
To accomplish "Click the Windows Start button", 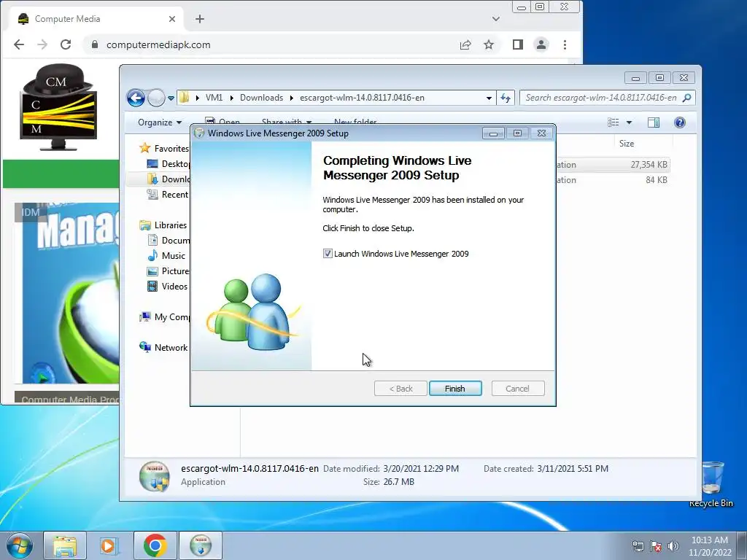I will [x=20, y=545].
